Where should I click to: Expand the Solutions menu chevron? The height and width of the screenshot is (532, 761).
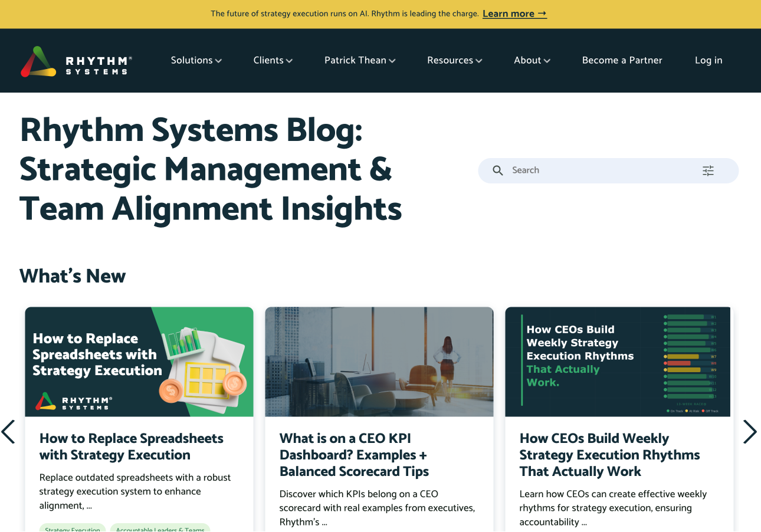click(218, 61)
